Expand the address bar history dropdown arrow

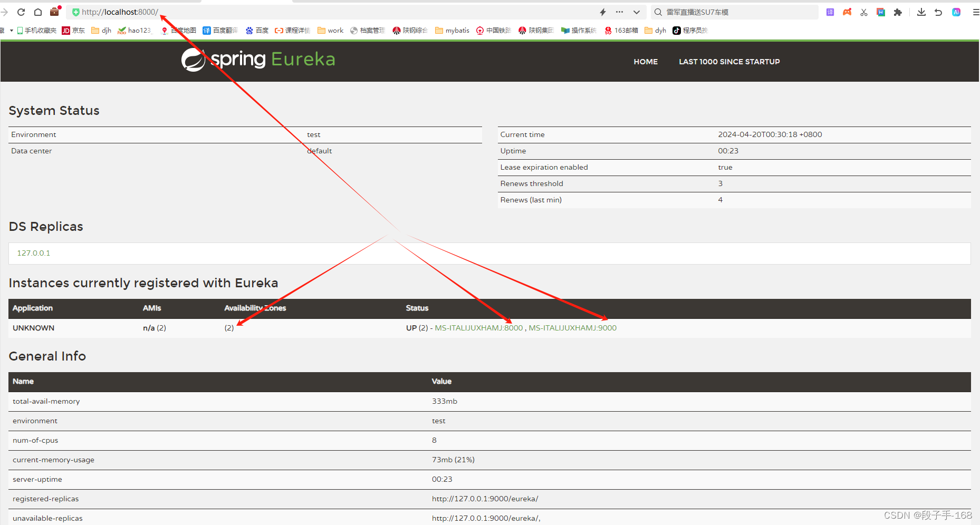pos(637,12)
